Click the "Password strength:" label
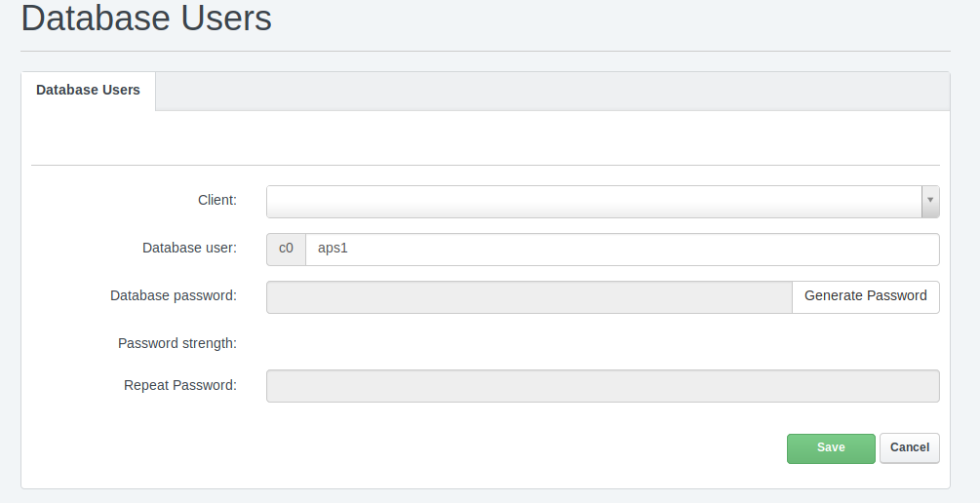This screenshot has width=980, height=503. click(x=176, y=344)
